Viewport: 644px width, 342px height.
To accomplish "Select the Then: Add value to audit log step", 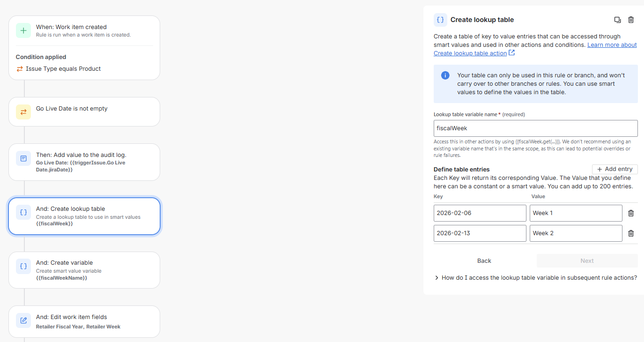I will 84,162.
